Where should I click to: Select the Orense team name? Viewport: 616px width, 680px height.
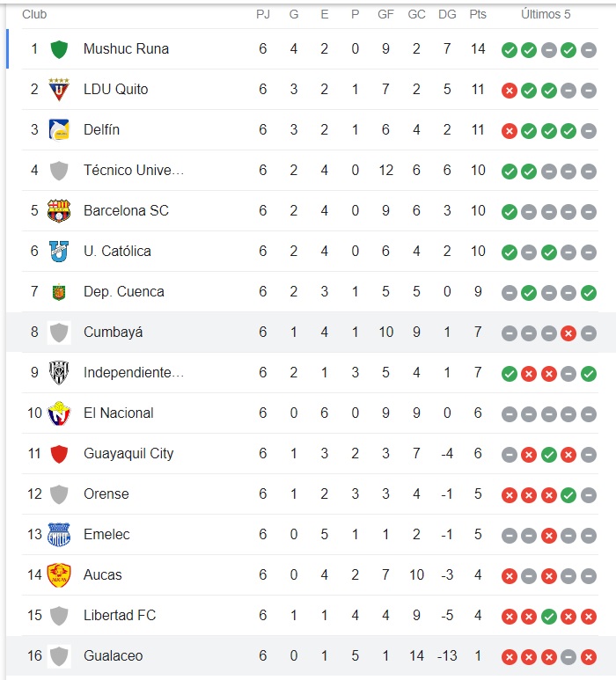tap(106, 494)
